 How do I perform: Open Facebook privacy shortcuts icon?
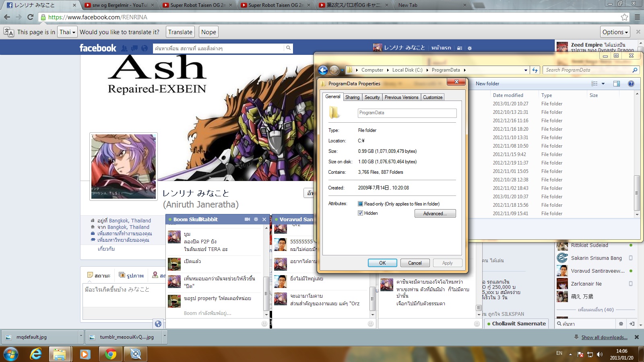[460, 48]
